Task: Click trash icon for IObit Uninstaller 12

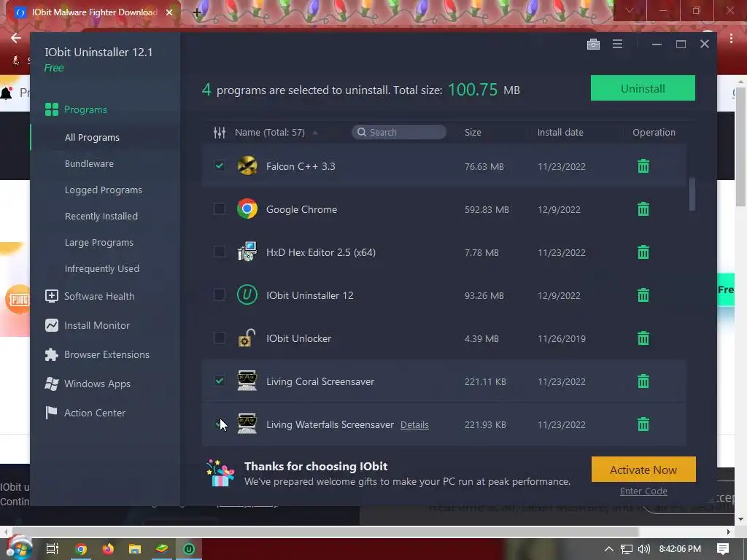Action: (x=643, y=295)
